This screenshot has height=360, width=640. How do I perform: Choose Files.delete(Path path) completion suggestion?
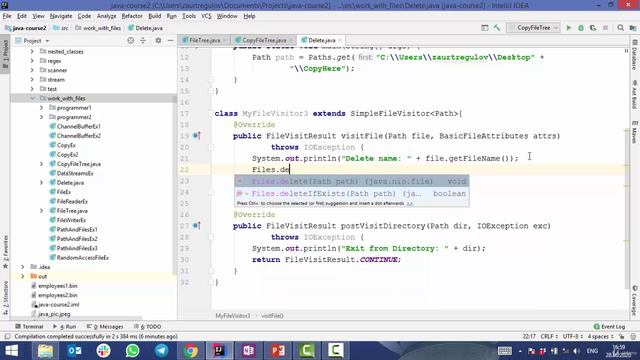(x=351, y=181)
